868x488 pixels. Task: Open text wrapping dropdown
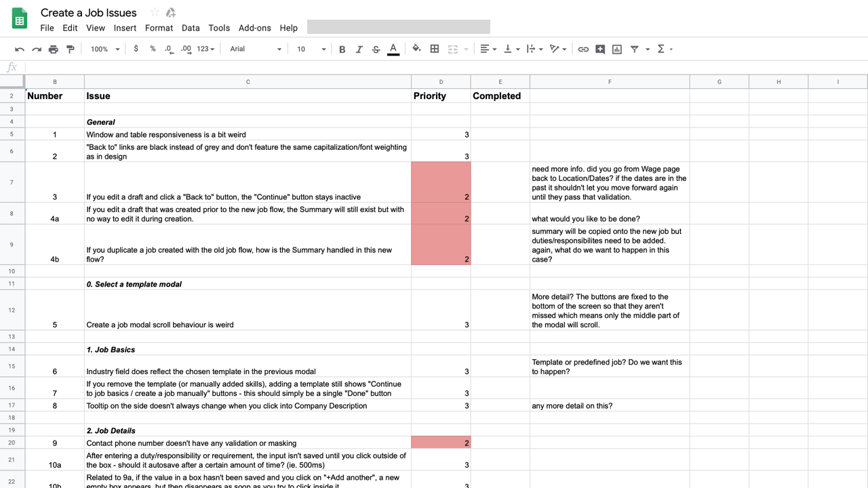tap(535, 49)
